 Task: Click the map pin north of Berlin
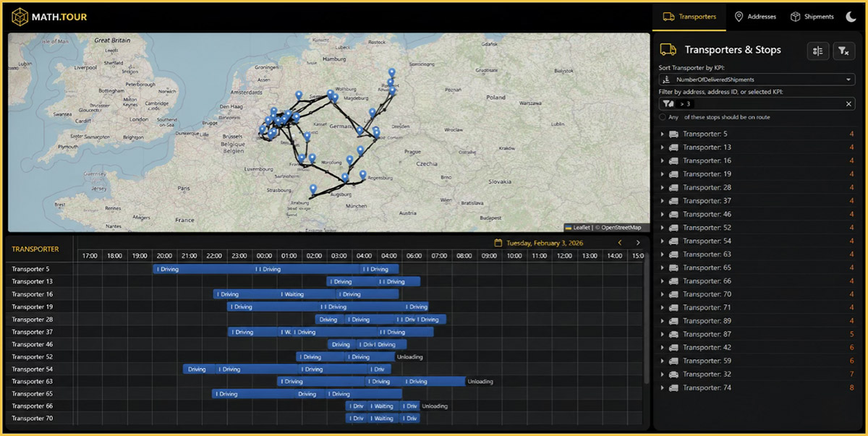[x=392, y=73]
